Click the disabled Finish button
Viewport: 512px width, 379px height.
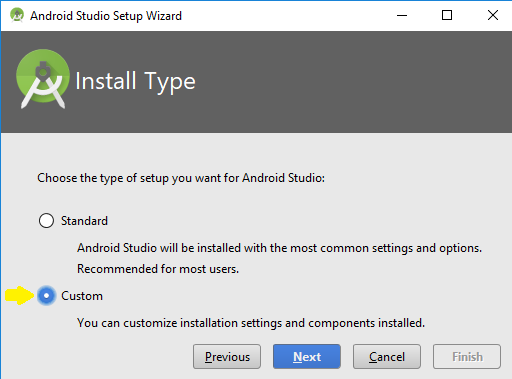tap(467, 357)
